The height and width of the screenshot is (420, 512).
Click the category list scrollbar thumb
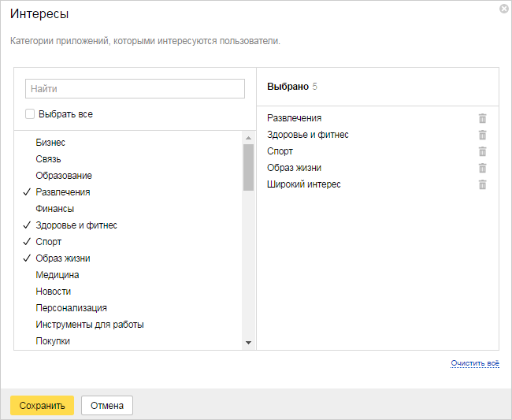point(248,167)
